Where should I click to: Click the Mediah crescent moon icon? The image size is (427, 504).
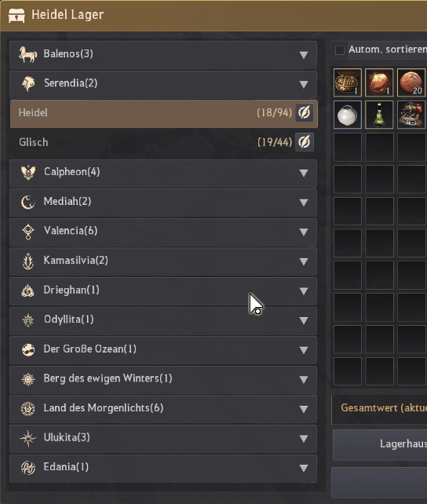tap(28, 203)
